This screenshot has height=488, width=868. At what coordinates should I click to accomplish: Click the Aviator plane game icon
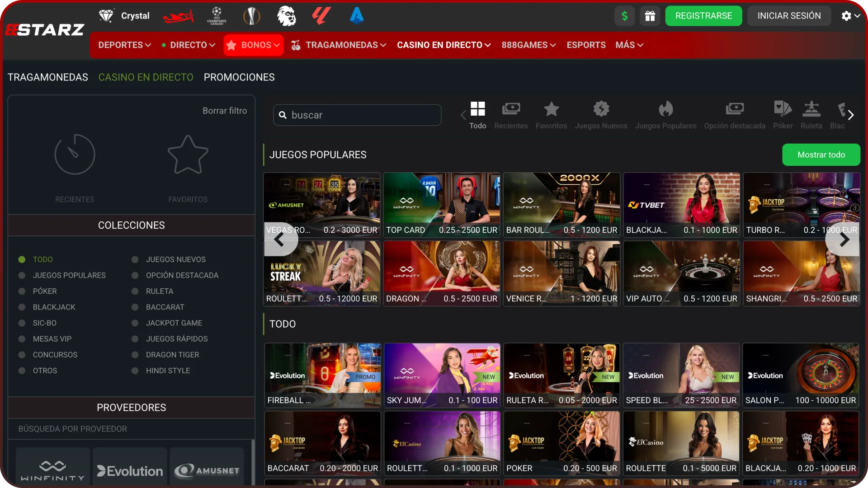tap(179, 16)
